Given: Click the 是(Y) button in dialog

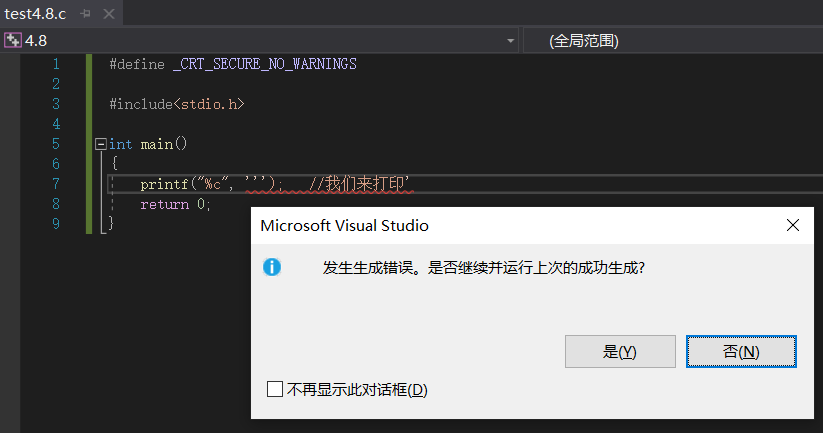Looking at the screenshot, I should point(620,352).
